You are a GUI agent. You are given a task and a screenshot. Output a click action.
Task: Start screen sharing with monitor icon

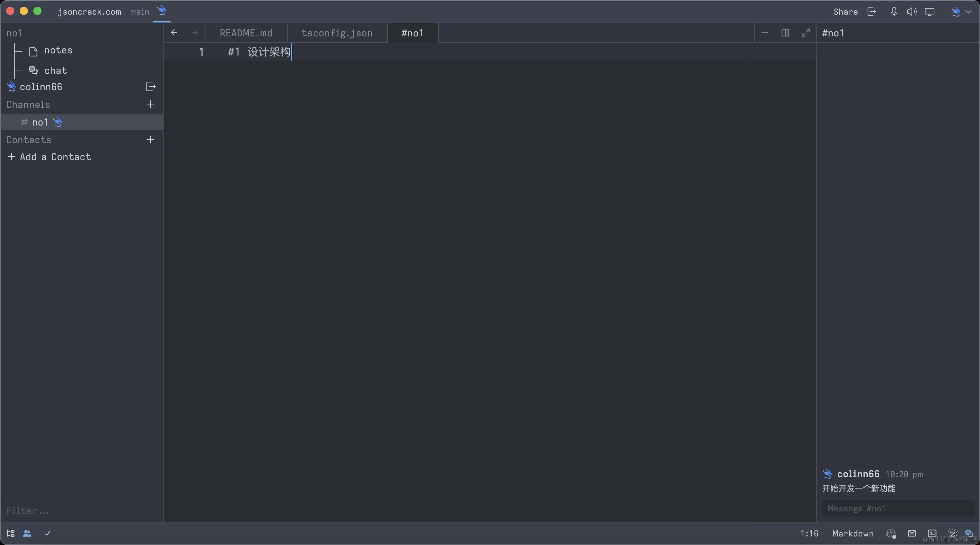coord(929,12)
